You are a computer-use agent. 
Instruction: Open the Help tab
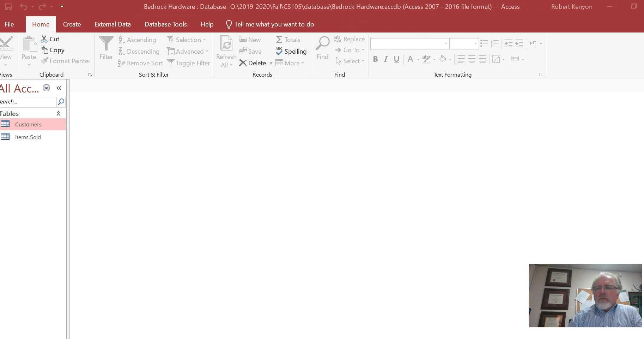click(x=207, y=24)
